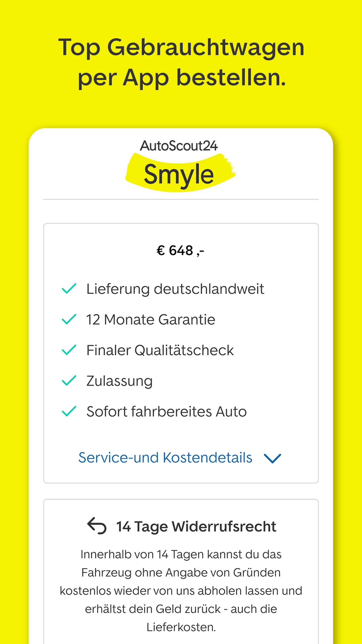Open the Service-und Kostendetails link

point(165,458)
